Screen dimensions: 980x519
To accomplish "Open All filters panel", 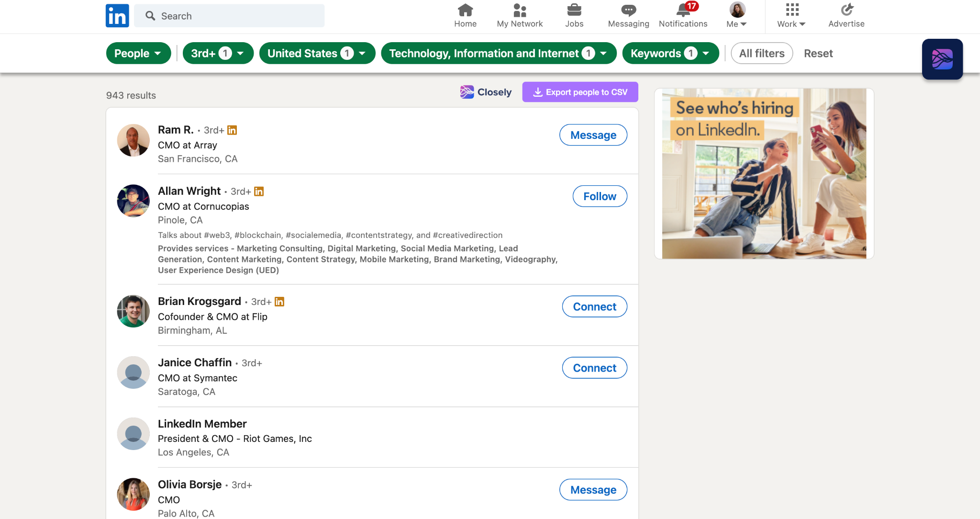I will point(762,53).
